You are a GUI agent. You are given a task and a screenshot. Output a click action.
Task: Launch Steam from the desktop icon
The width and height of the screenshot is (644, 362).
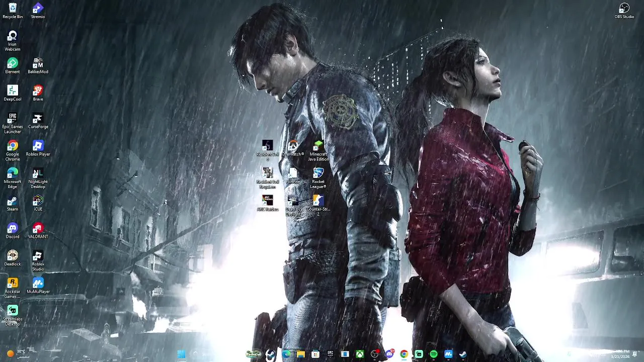click(x=13, y=204)
